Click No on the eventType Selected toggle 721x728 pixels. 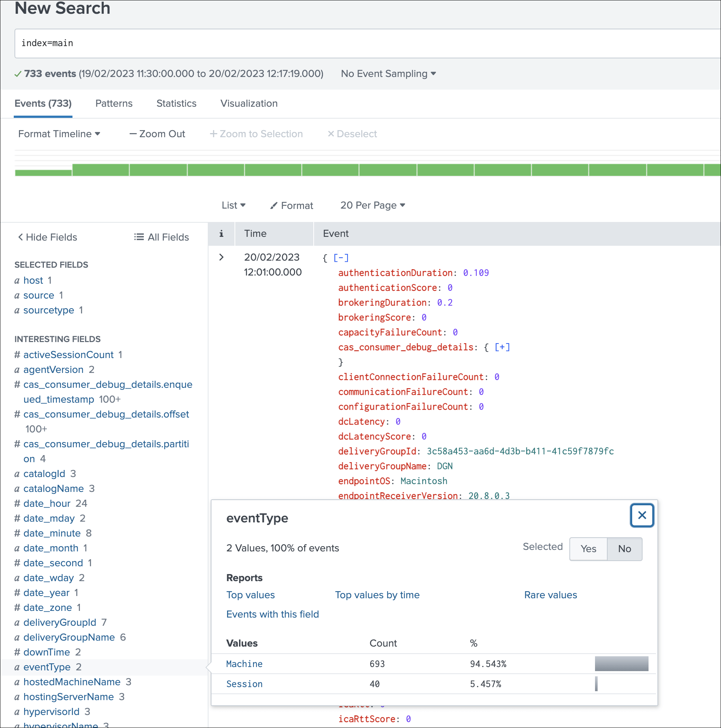(624, 549)
